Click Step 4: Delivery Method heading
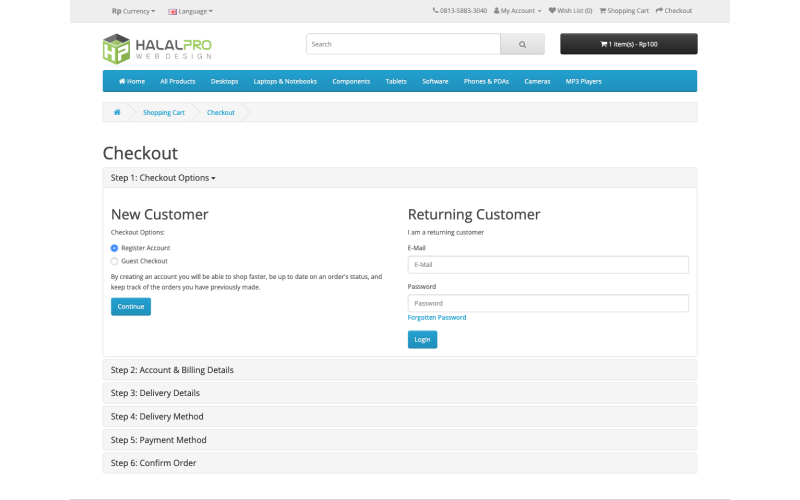Viewport: 800px width, 500px height. [x=157, y=416]
